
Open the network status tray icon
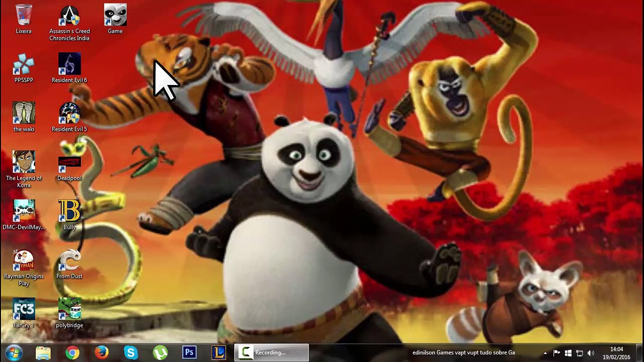580,353
